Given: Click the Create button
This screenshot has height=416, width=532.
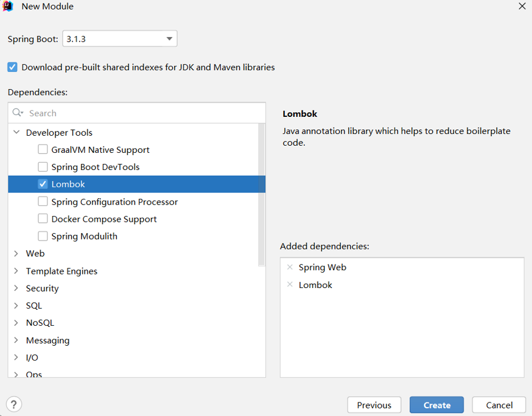Looking at the screenshot, I should coord(436,405).
